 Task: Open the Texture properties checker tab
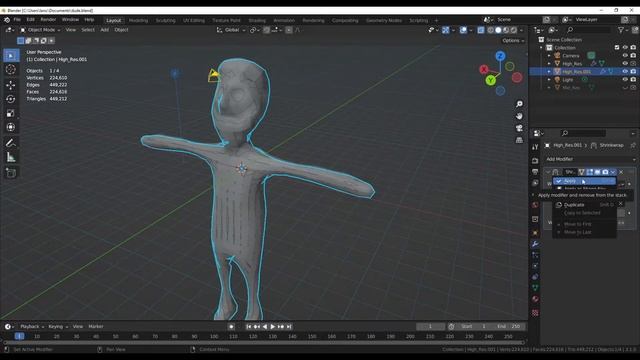[x=535, y=313]
